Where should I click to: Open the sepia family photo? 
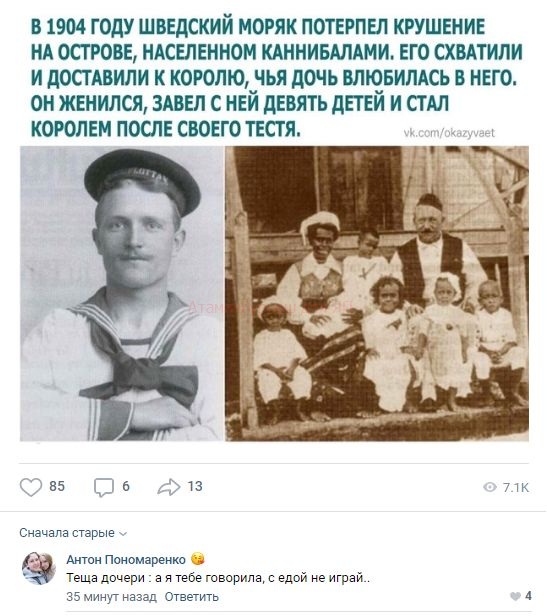point(377,293)
